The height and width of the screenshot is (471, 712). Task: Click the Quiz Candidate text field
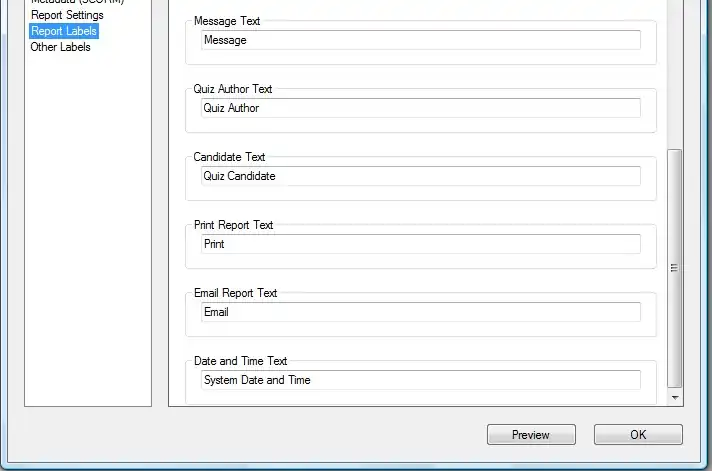pos(420,176)
